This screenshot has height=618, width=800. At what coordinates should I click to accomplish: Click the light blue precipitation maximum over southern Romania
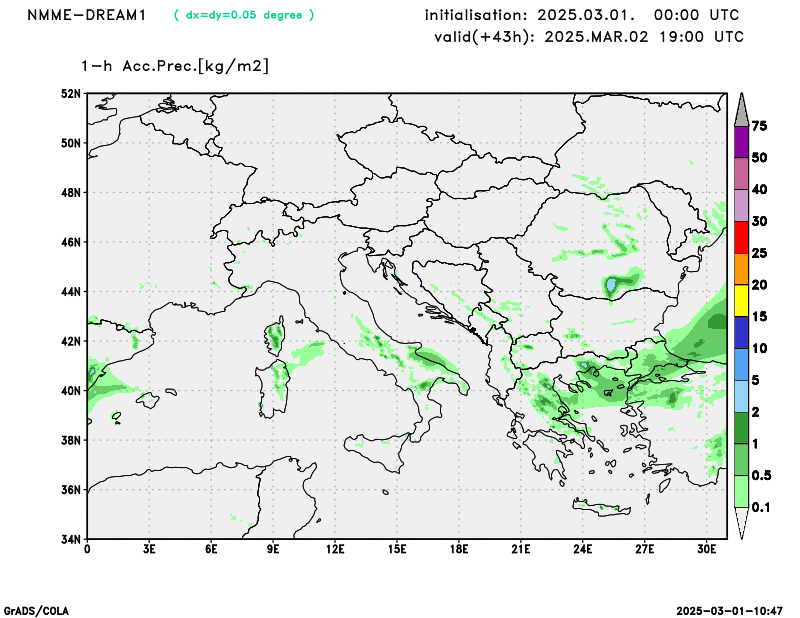(x=611, y=286)
